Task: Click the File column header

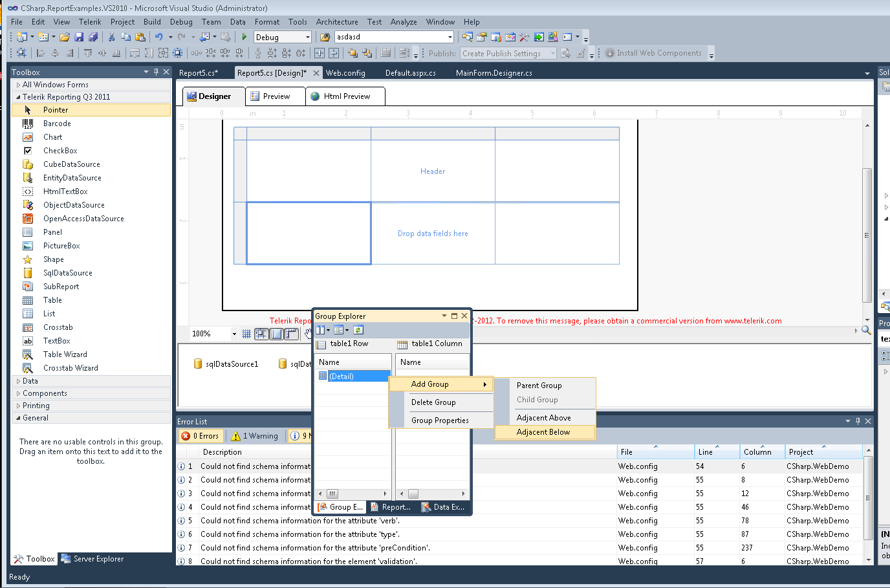Action: (x=656, y=452)
